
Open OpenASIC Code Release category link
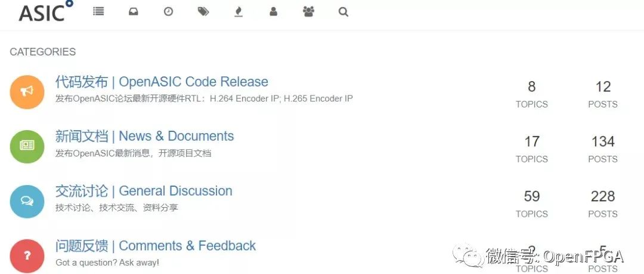pos(162,81)
